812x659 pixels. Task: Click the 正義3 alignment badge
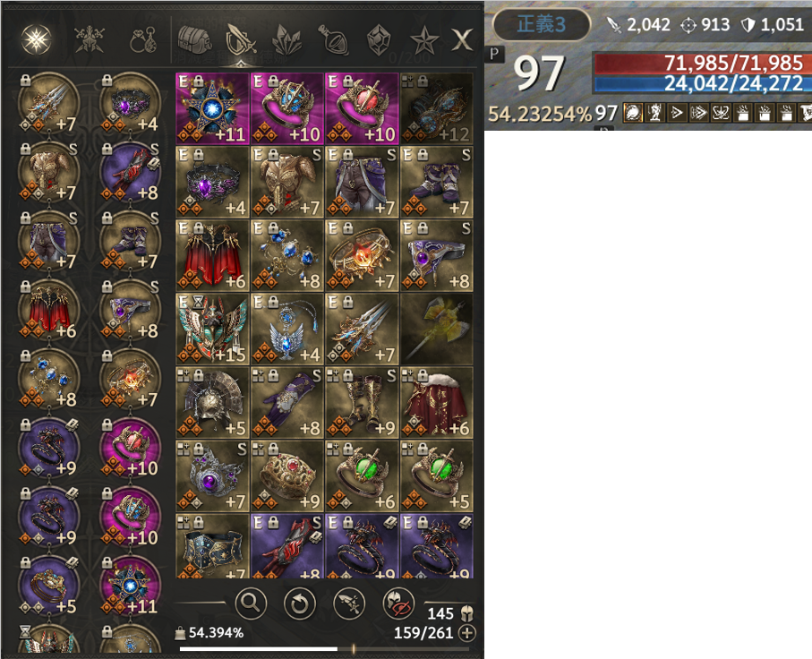point(541,24)
